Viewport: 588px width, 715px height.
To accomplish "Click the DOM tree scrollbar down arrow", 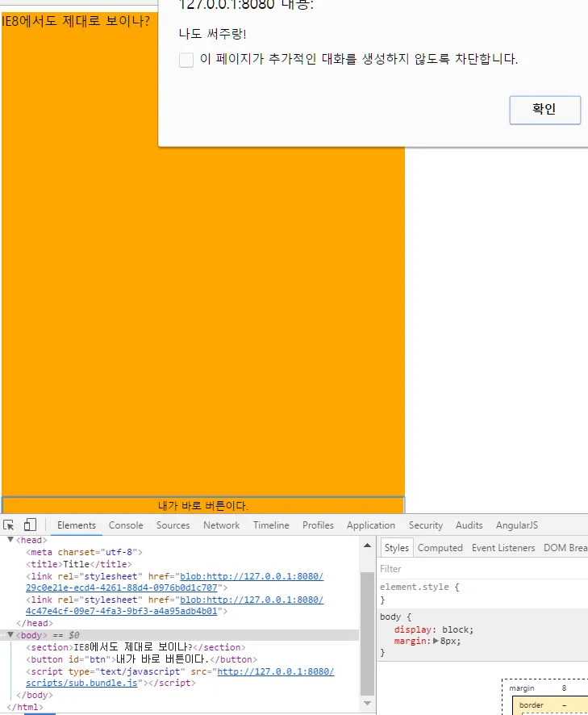I will click(367, 704).
